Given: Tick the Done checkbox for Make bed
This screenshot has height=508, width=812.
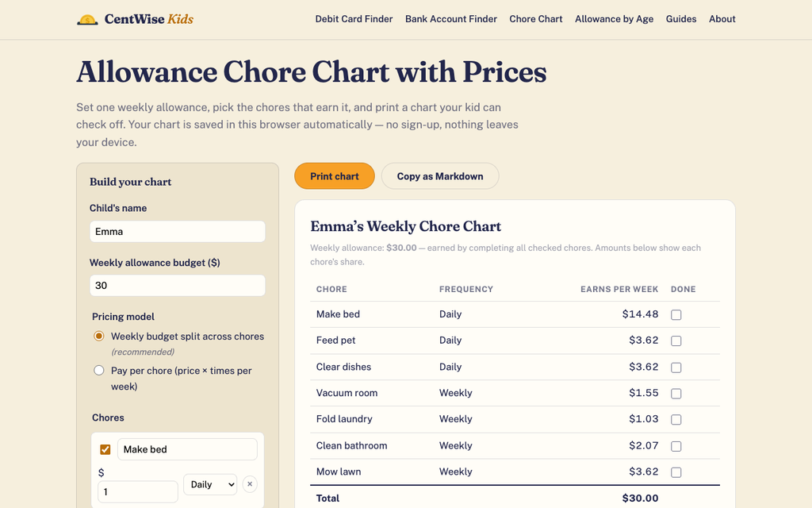Looking at the screenshot, I should point(676,314).
